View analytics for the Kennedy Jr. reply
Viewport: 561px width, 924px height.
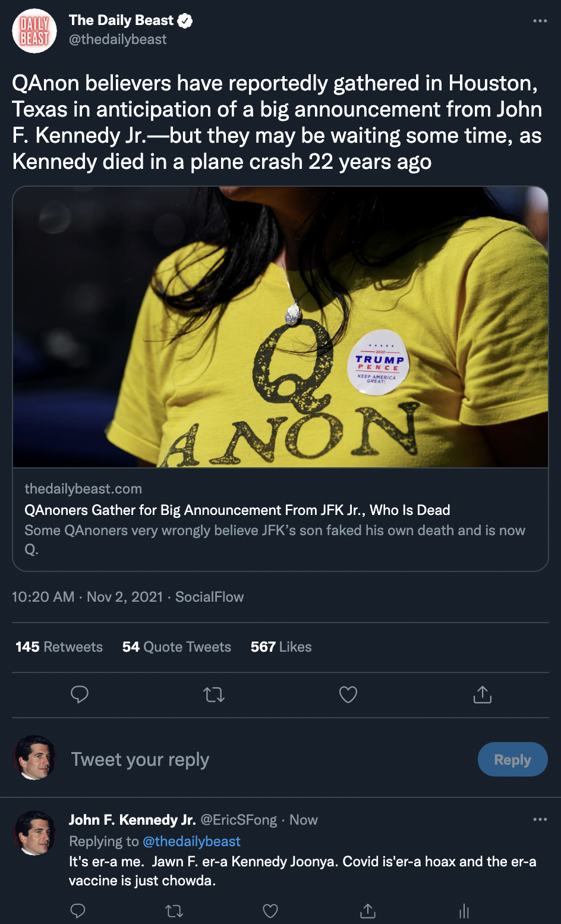tap(464, 910)
